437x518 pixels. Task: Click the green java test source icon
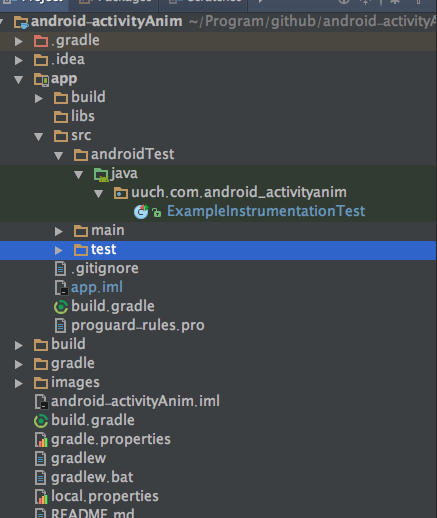point(101,174)
